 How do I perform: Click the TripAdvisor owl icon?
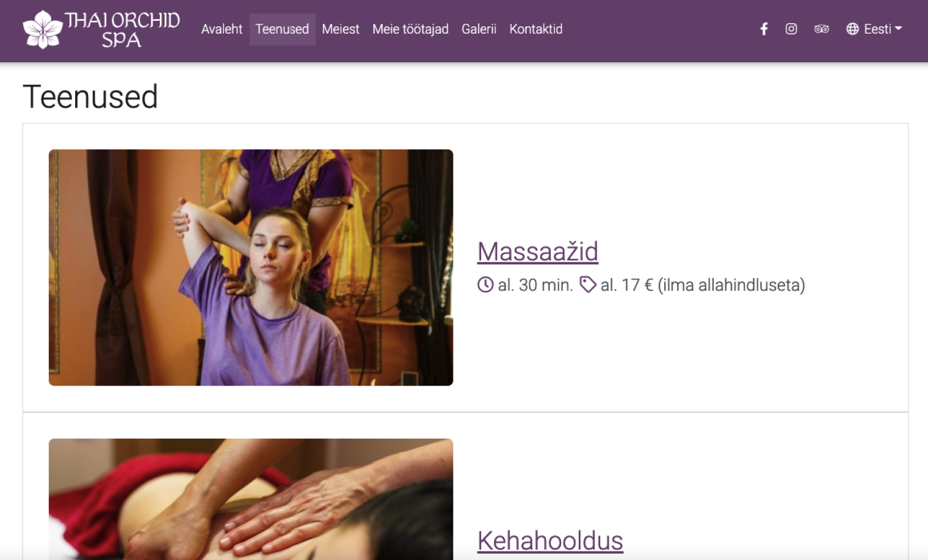coord(821,29)
